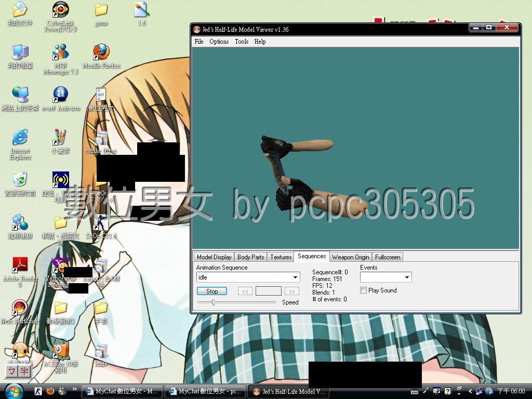
Task: Select the ACDSee 10 desktop shortcut
Action: [60, 357]
